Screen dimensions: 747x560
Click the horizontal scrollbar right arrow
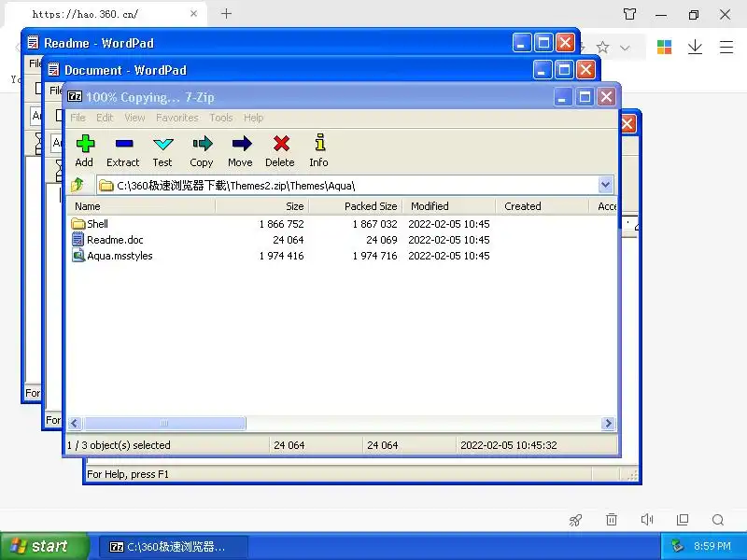(x=608, y=424)
